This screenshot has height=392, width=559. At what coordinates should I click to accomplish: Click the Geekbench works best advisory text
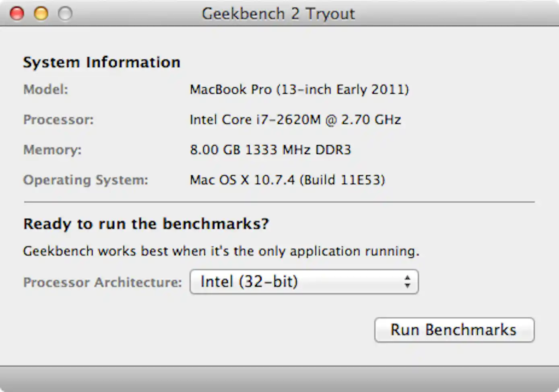click(x=221, y=251)
